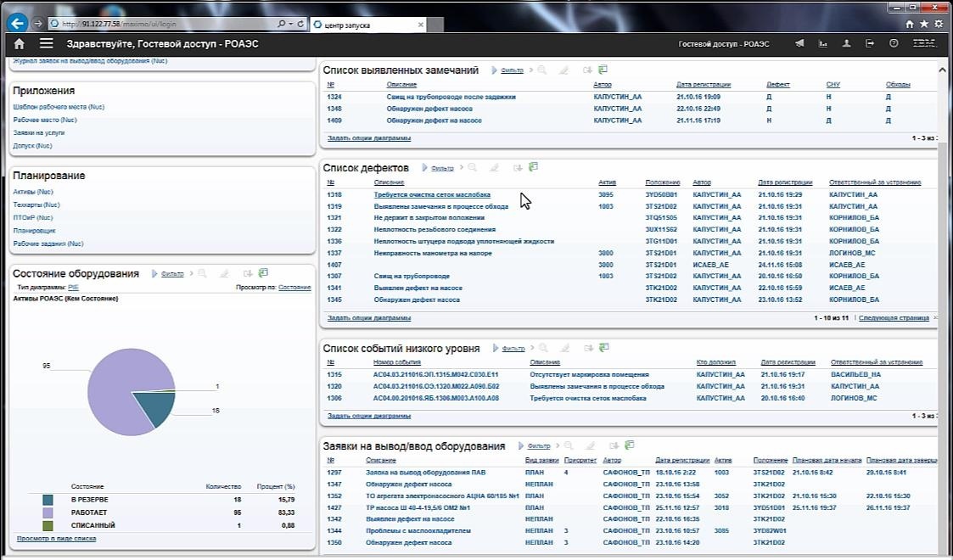Open Просмотр в виде списка link
953x560 pixels.
(x=57, y=538)
